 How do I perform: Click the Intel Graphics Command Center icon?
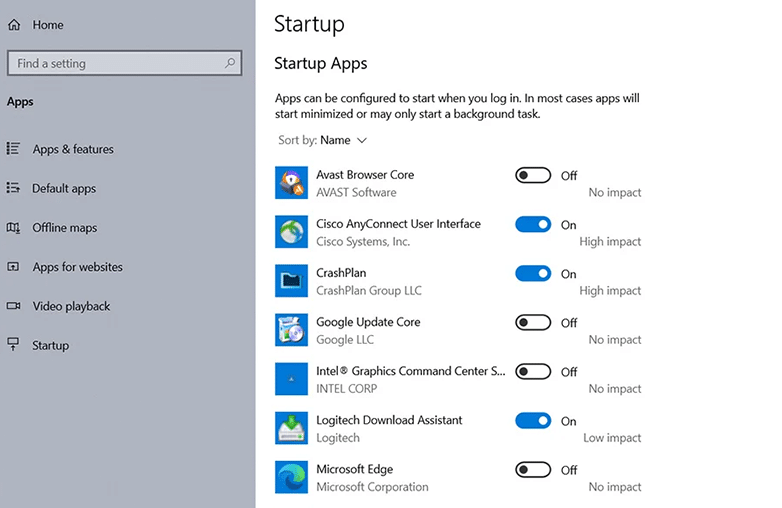291,379
